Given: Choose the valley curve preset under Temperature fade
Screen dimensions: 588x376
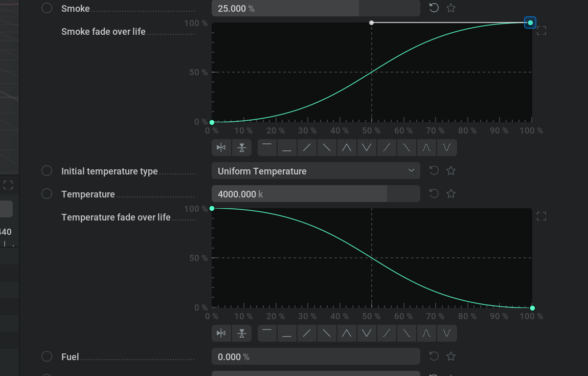Looking at the screenshot, I should pyautogui.click(x=367, y=333).
